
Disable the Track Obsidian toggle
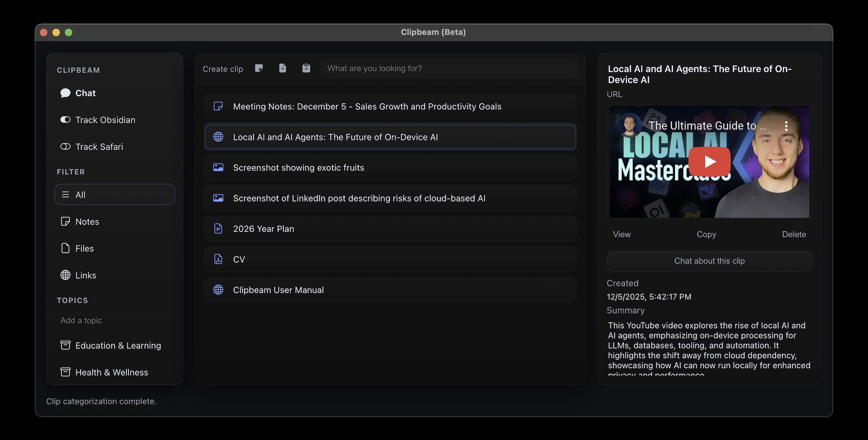[65, 119]
